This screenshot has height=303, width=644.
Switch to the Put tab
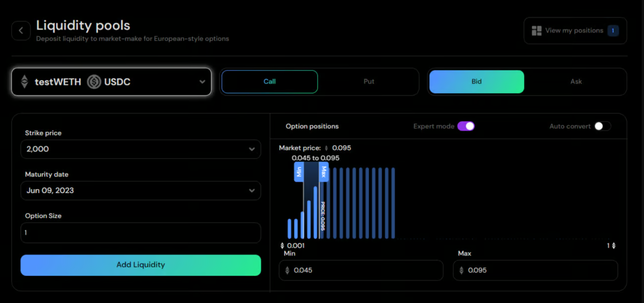point(368,82)
